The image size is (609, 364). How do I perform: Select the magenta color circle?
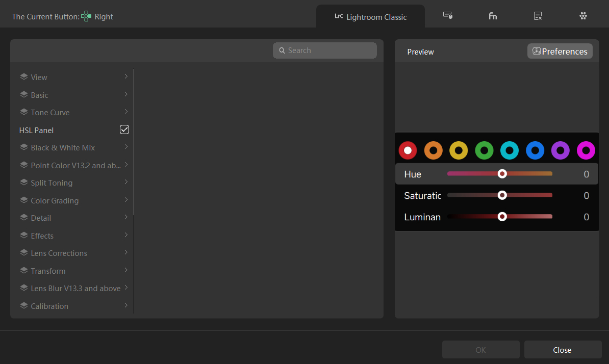point(586,150)
